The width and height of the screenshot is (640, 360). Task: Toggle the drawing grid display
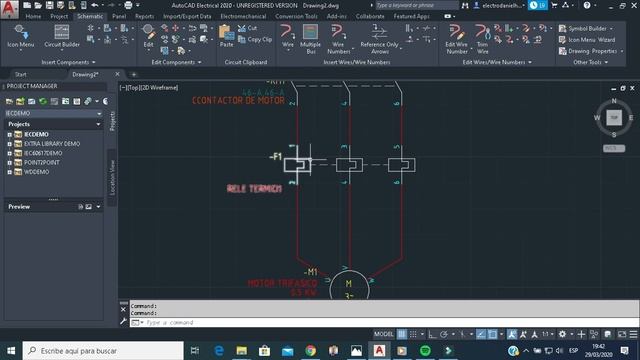point(402,334)
